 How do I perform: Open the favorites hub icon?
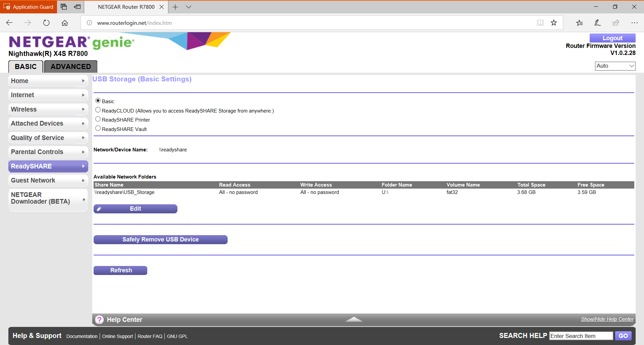pyautogui.click(x=579, y=23)
